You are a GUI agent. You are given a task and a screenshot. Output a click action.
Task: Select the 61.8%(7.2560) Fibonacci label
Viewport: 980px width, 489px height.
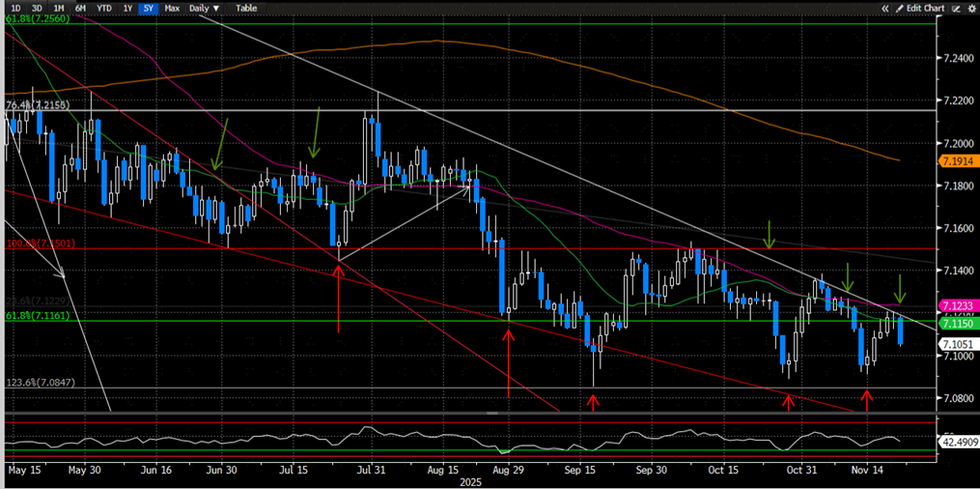(38, 19)
